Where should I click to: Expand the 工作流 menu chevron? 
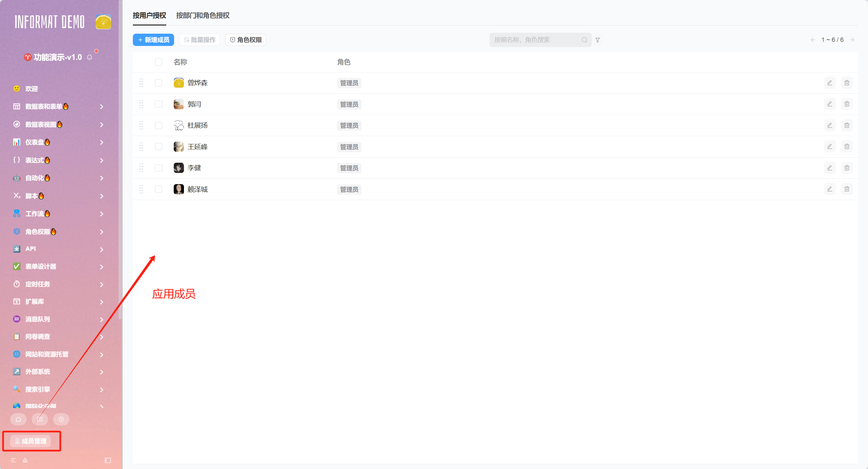click(x=102, y=214)
